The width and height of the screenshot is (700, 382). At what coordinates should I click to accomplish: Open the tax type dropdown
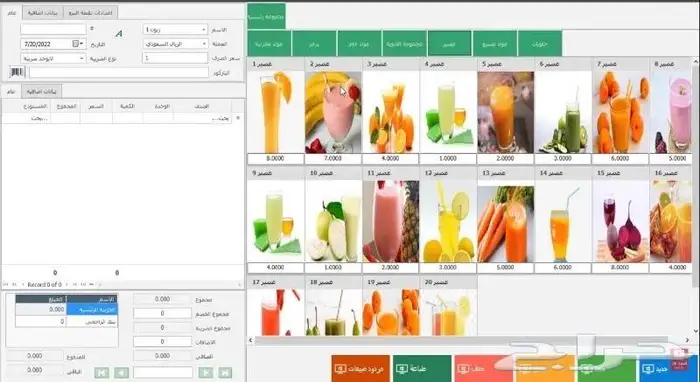click(x=53, y=58)
